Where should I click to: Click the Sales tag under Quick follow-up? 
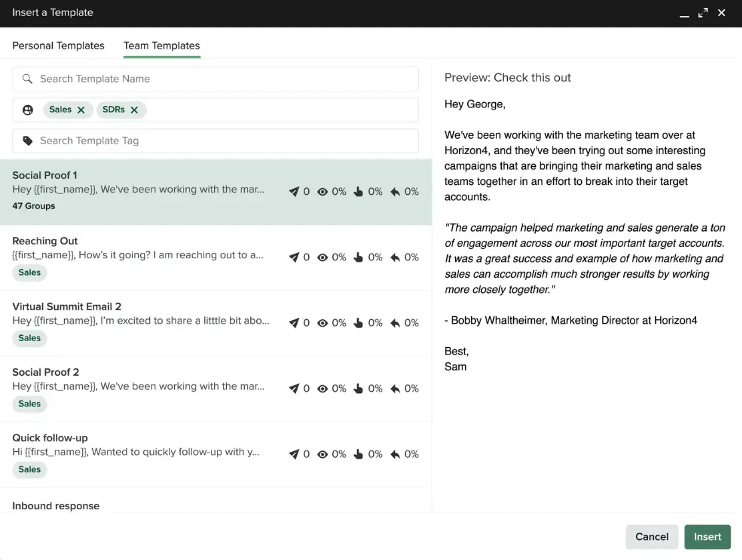coord(29,469)
